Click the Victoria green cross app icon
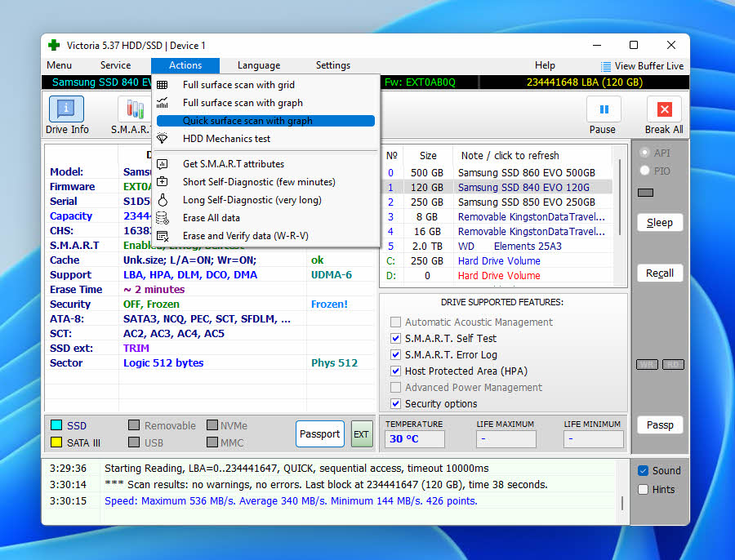735x560 pixels. point(54,46)
